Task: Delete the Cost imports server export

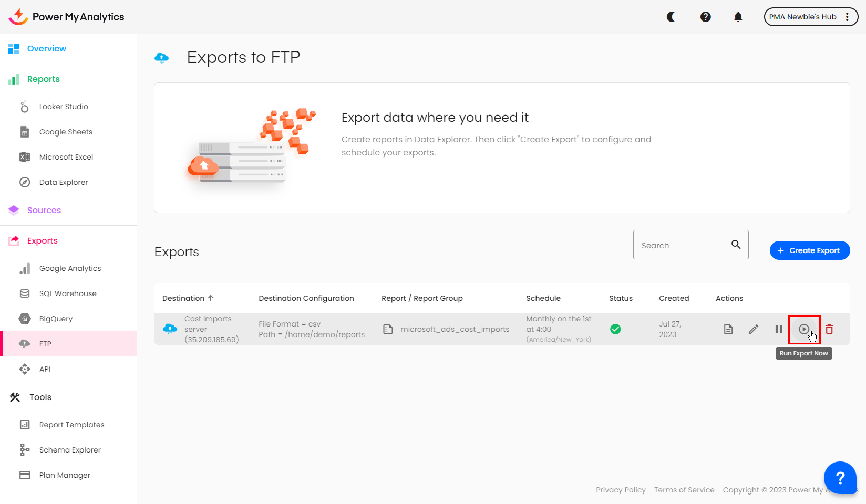Action: tap(829, 329)
